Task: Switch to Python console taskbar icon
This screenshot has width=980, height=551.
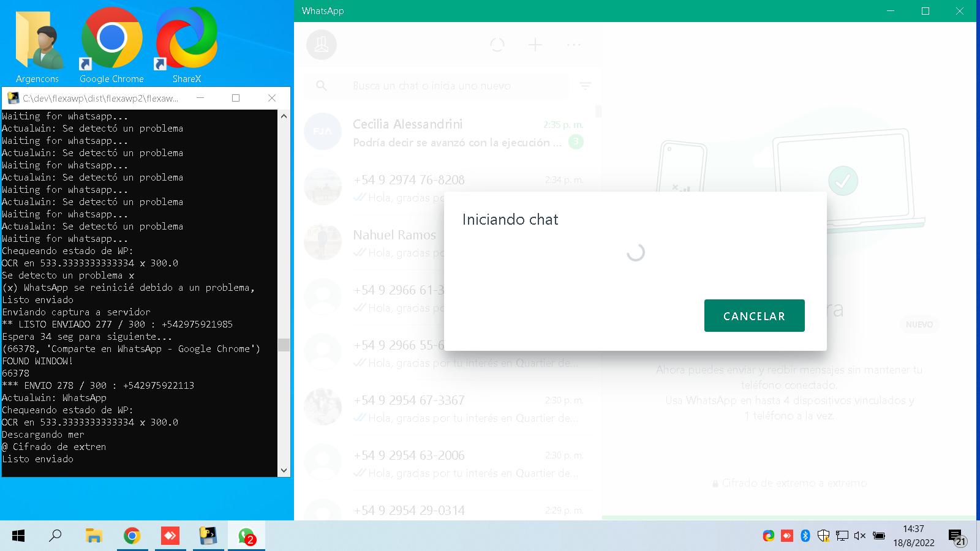Action: coord(208,536)
